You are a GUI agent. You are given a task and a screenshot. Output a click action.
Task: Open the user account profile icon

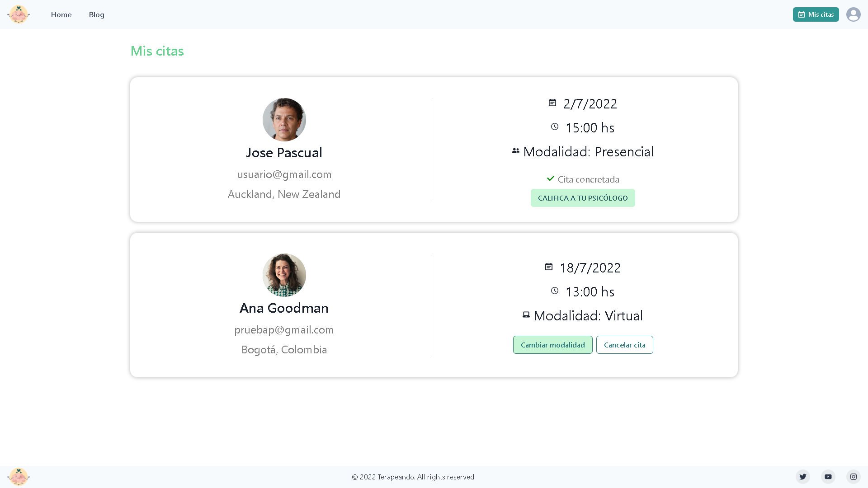click(x=854, y=14)
